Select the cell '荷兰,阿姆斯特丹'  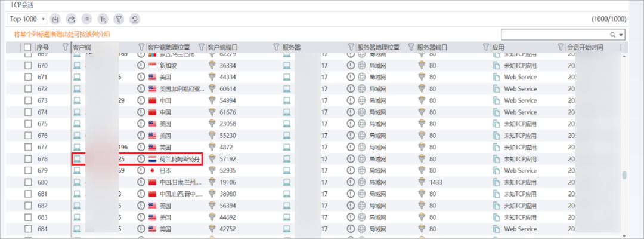pos(179,159)
